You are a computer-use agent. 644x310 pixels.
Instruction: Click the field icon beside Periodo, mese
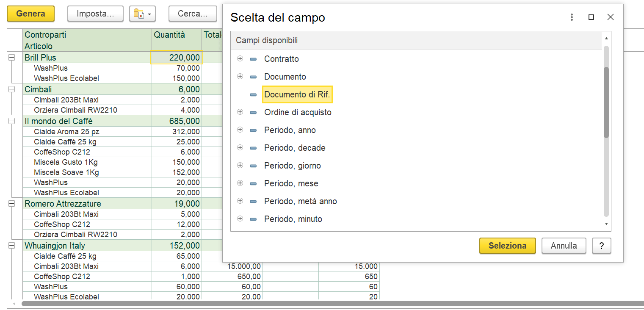[x=253, y=184]
